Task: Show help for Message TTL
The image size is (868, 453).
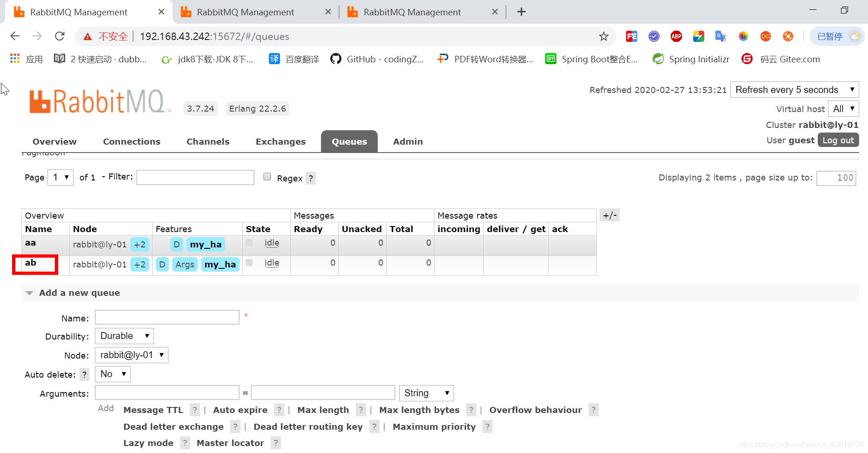Action: pos(195,410)
